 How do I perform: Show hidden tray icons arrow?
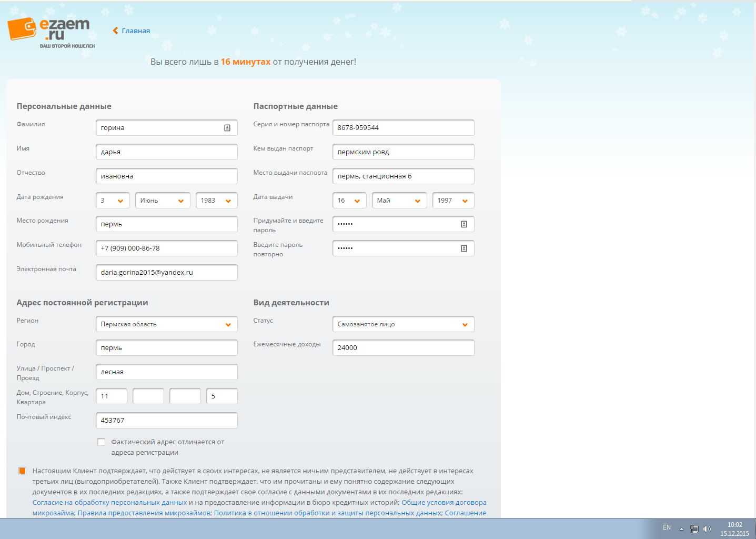click(x=681, y=529)
